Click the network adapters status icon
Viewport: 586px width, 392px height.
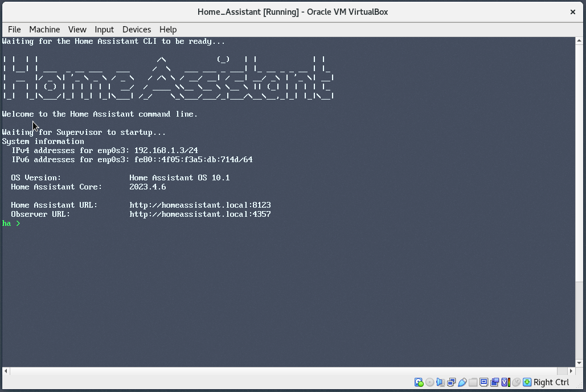452,382
